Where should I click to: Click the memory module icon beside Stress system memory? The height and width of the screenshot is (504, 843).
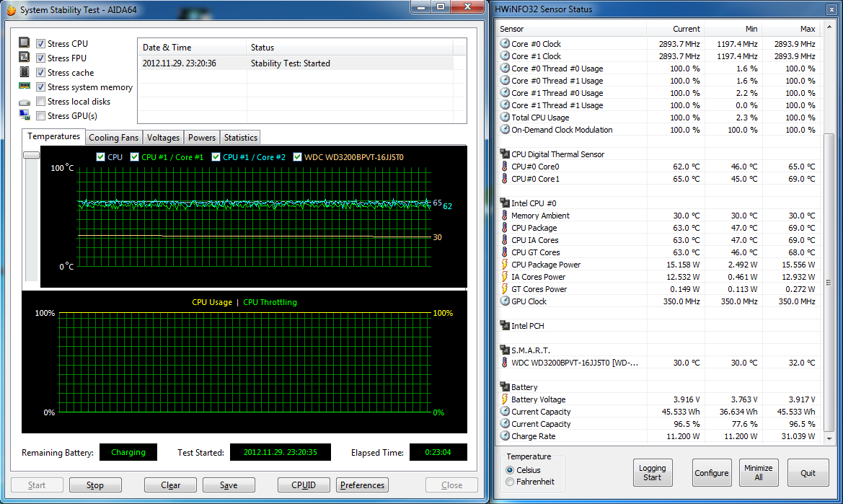[x=25, y=87]
